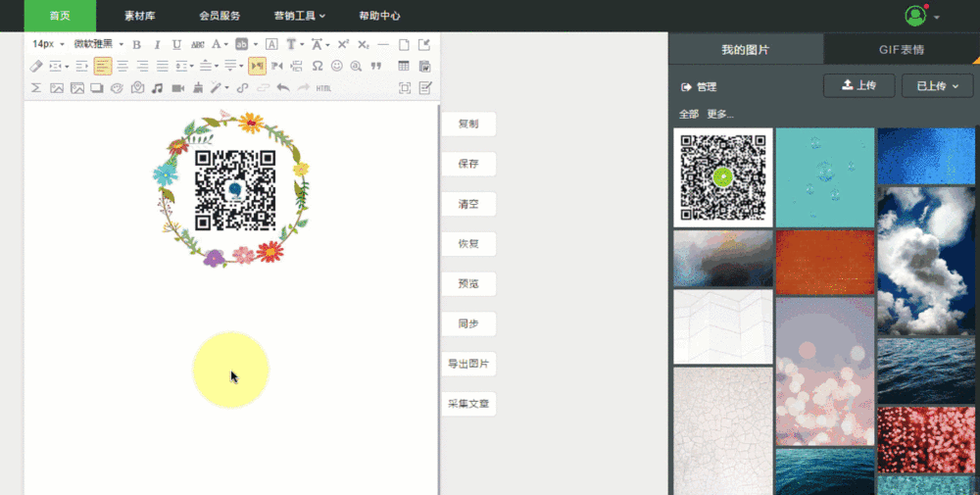Click the background palette icon

117,88
